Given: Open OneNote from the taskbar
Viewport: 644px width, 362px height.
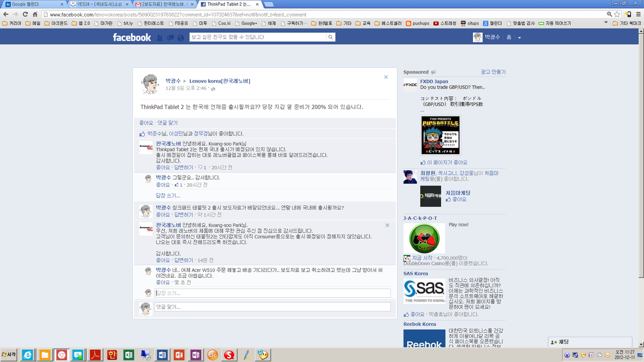Looking at the screenshot, I should [x=196, y=355].
